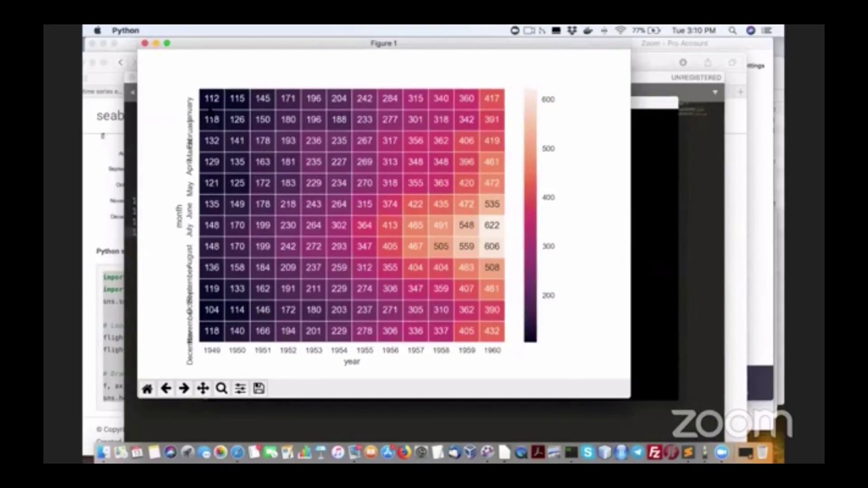Image resolution: width=868 pixels, height=488 pixels.
Task: Launch Safari from the Dock
Action: coord(237,452)
